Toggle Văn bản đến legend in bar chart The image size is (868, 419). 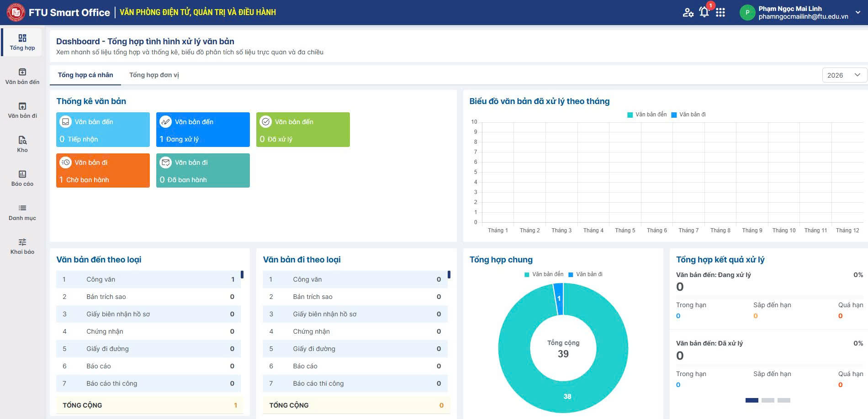tap(647, 115)
